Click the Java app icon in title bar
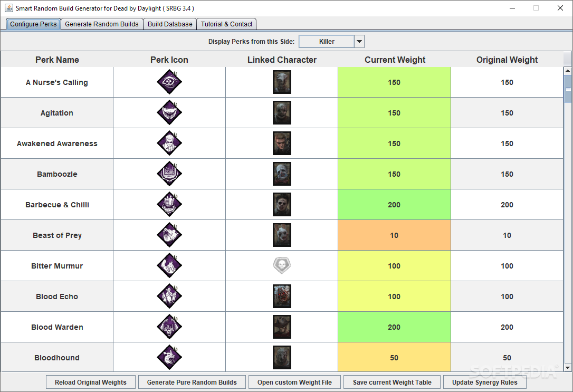Image resolution: width=573 pixels, height=392 pixels. (x=8, y=8)
